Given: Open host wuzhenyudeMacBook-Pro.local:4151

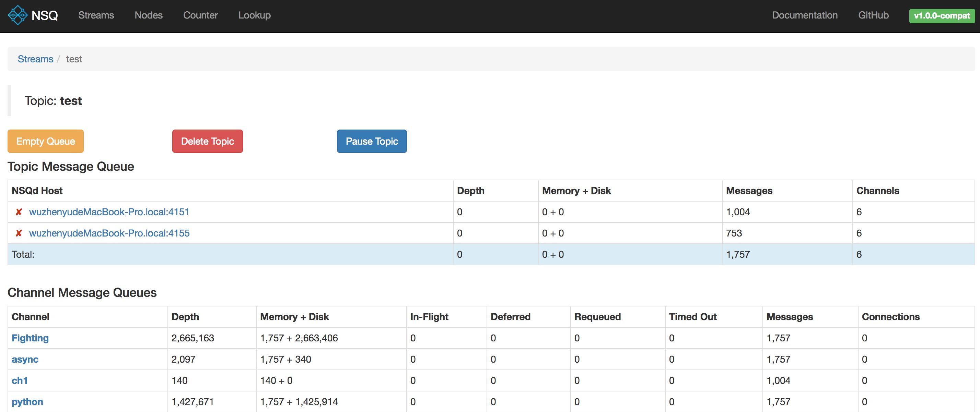Looking at the screenshot, I should click(x=109, y=212).
